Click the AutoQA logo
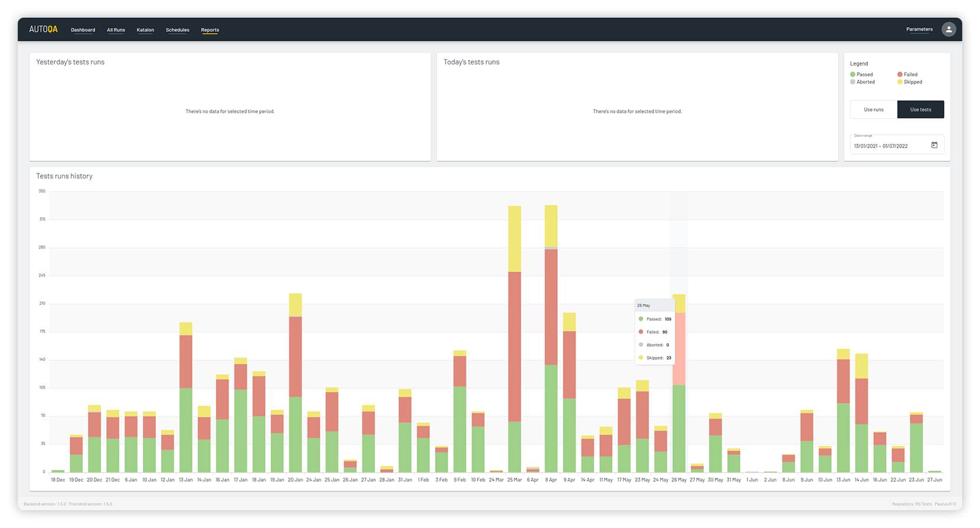980x528 pixels. pyautogui.click(x=43, y=30)
